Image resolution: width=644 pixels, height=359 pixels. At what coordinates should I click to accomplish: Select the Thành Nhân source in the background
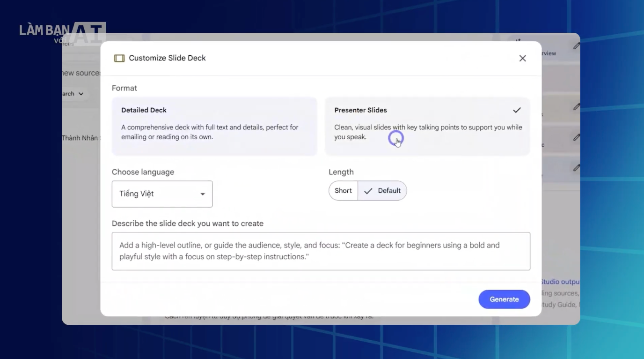[x=80, y=138]
